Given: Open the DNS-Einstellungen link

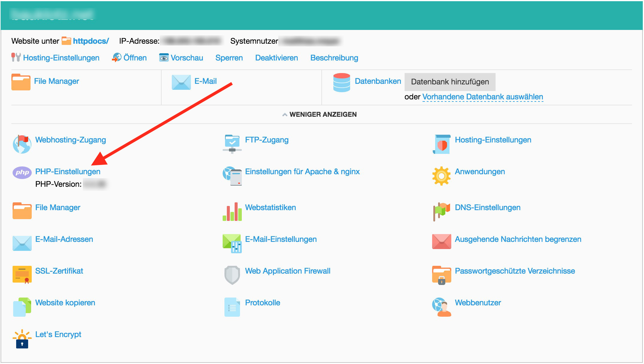Looking at the screenshot, I should pyautogui.click(x=488, y=207).
